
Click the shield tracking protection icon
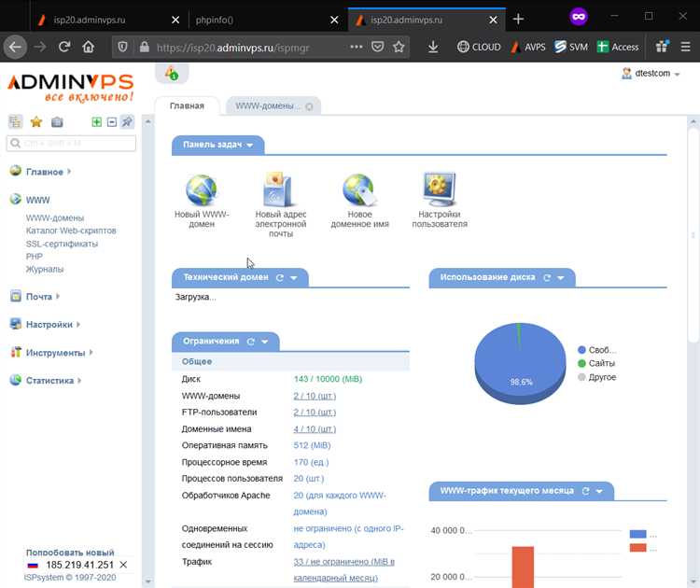[123, 47]
